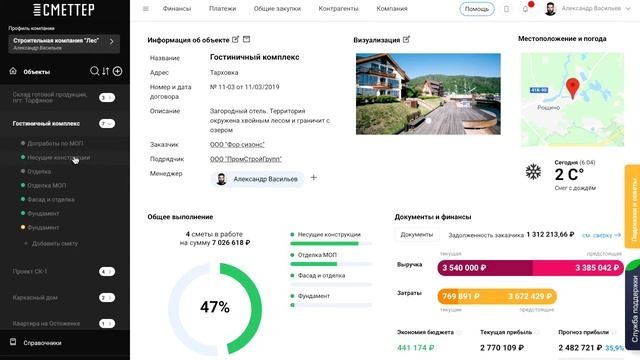This screenshot has height=360, width=640.
Task: Expand the Проект СК-1 estimate counter
Action: (x=107, y=271)
